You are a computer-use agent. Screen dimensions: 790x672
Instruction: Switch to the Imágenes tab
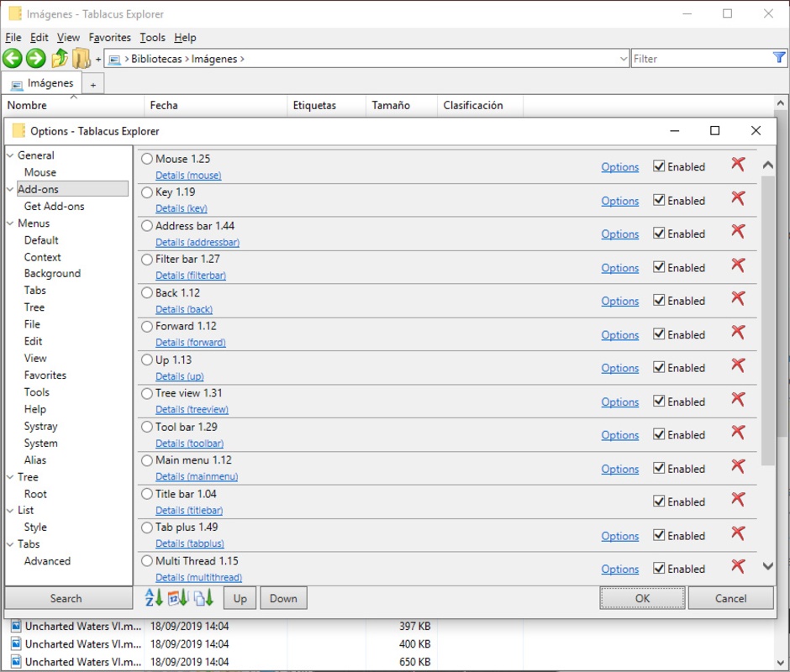(42, 83)
